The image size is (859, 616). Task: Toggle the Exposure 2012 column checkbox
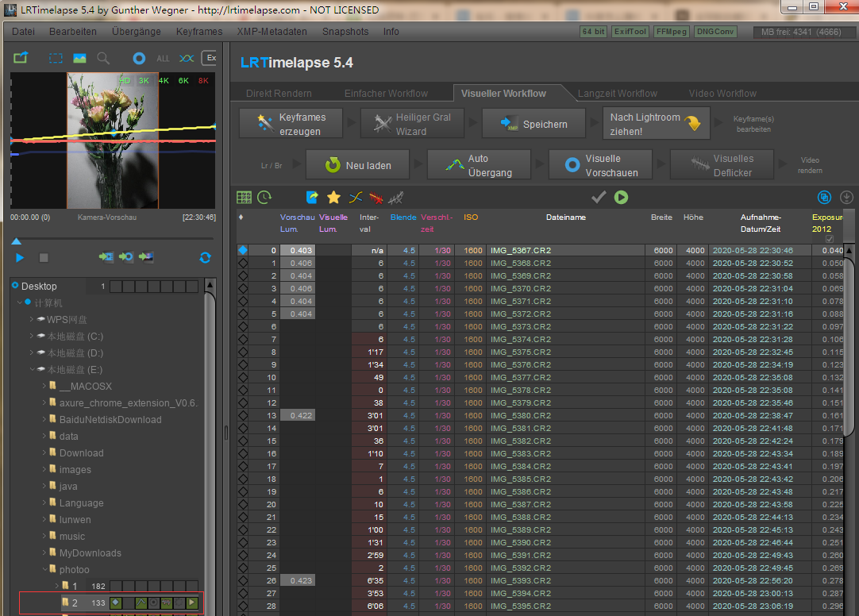[x=830, y=238]
